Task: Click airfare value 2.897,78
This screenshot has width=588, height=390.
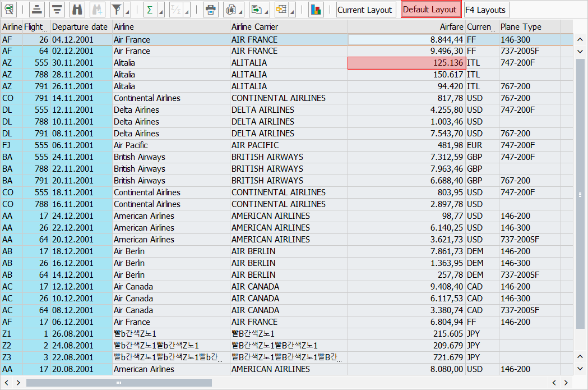Action: [x=407, y=204]
